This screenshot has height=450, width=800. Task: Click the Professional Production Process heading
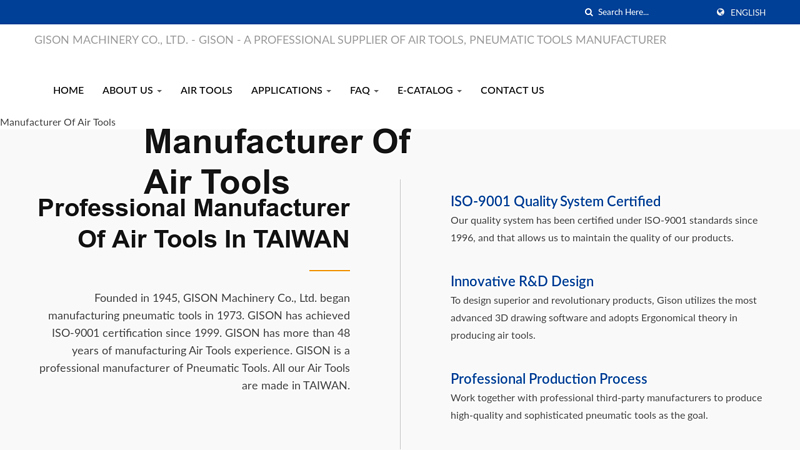(x=548, y=379)
